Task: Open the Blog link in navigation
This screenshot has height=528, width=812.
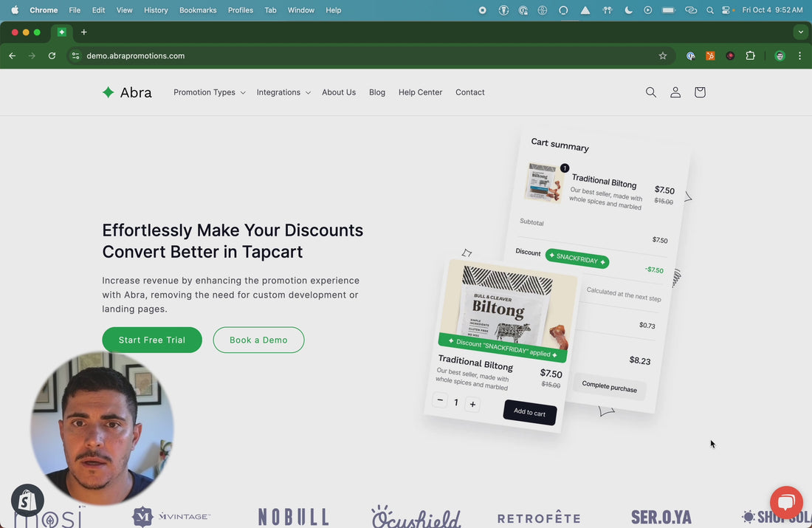Action: coord(377,92)
